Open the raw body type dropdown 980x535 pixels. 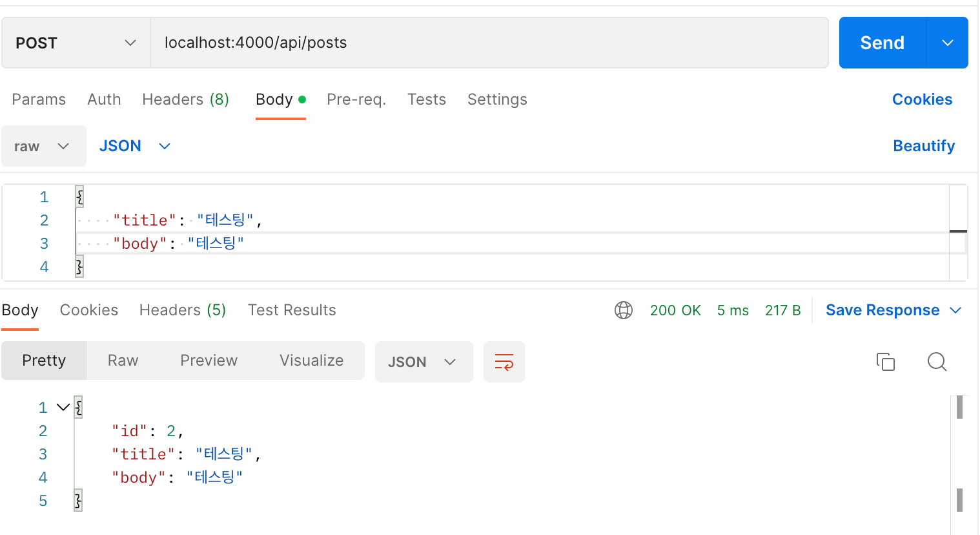[x=44, y=146]
